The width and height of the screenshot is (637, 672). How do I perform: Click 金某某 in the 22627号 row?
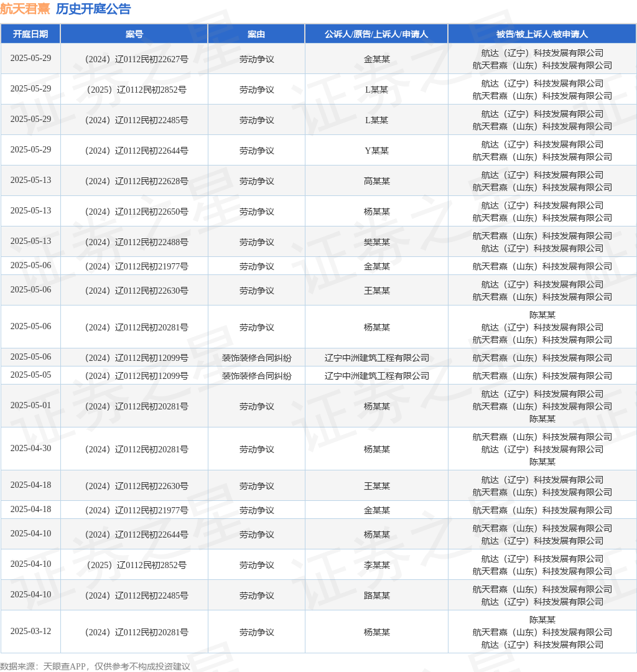pos(376,59)
